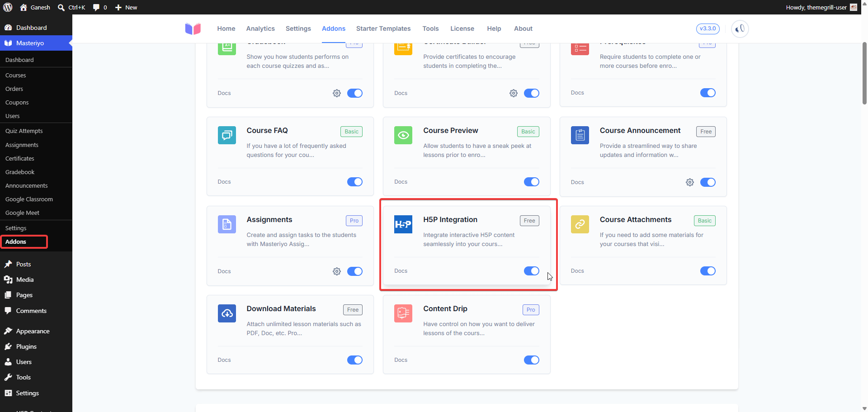Click the theme mode icon beside v3.3.0

pyautogui.click(x=740, y=29)
